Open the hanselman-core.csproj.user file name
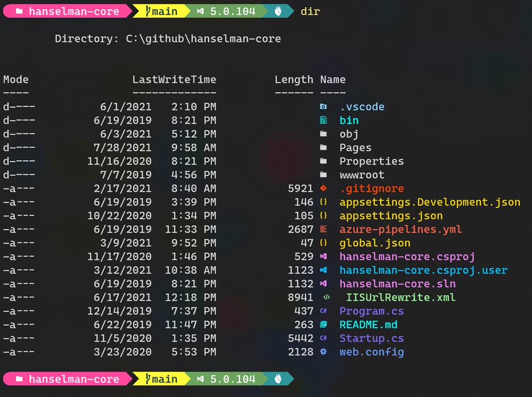 pyautogui.click(x=423, y=270)
